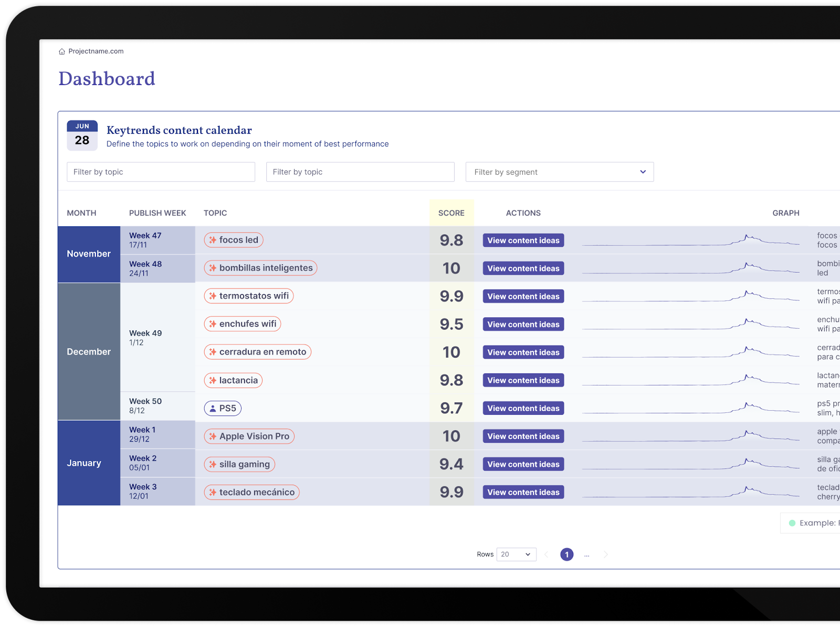The image size is (840, 626).
Task: Select the silla gaming topic tag
Action: pyautogui.click(x=239, y=464)
